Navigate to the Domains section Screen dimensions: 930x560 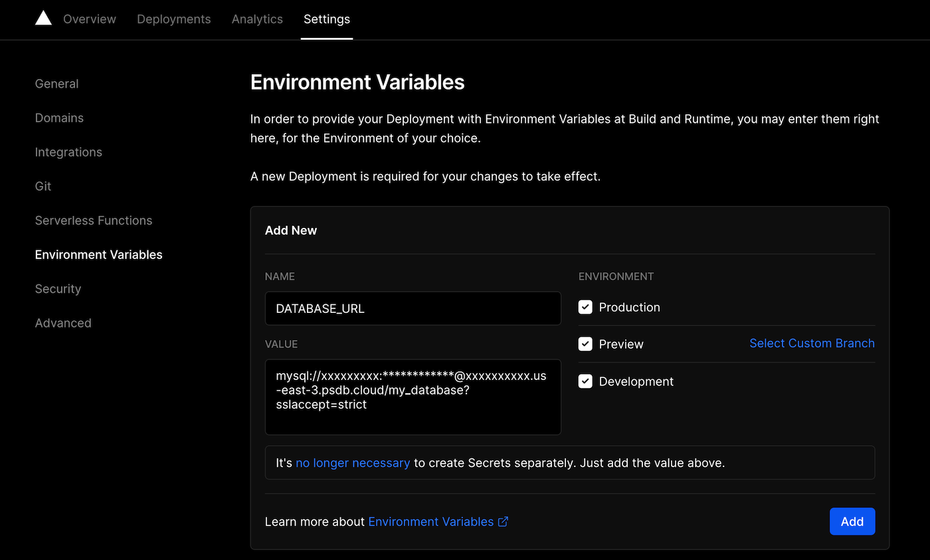(59, 118)
